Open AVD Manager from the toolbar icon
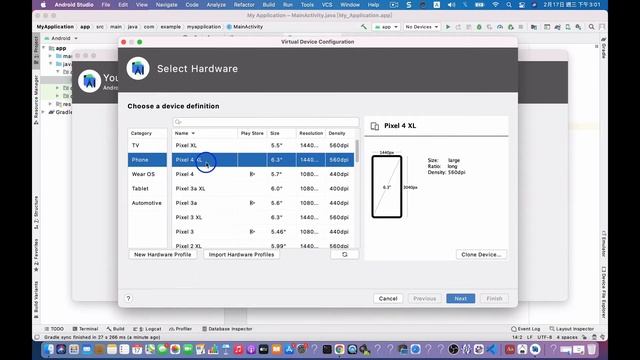 point(568,27)
